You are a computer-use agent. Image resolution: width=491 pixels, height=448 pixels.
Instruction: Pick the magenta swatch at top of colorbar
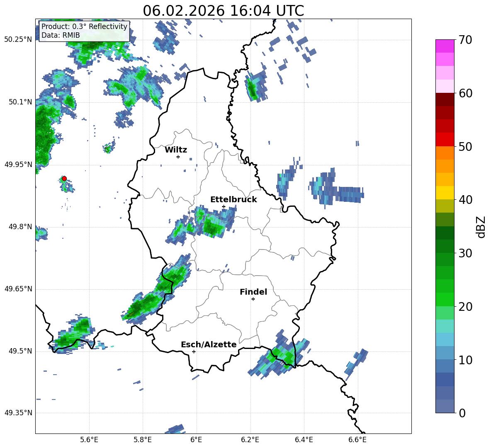tap(445, 46)
